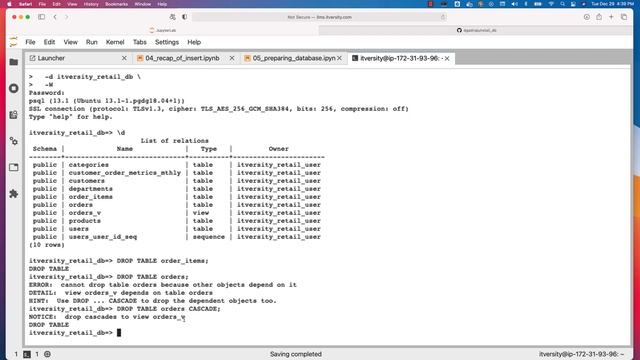Screen dimensions: 640x360
Task: Switch to the GitHub Safari browser tab
Action: [476, 30]
